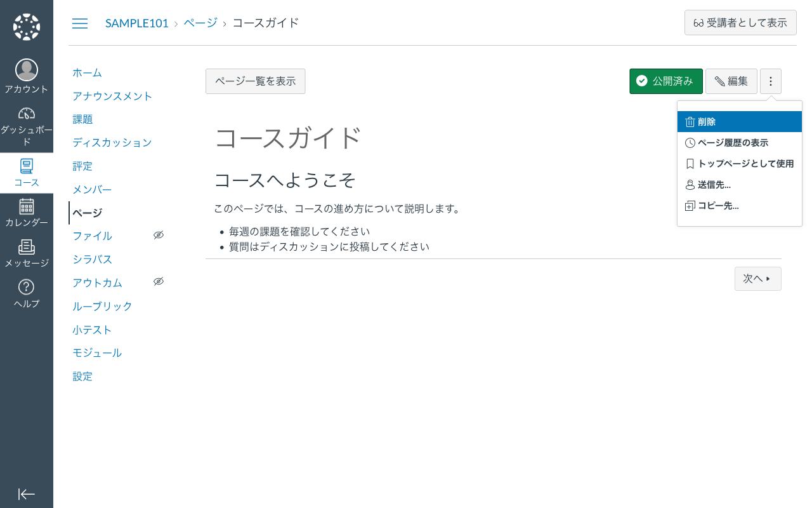Set page as トップページとして使用
The width and height of the screenshot is (812, 508).
tap(739, 163)
